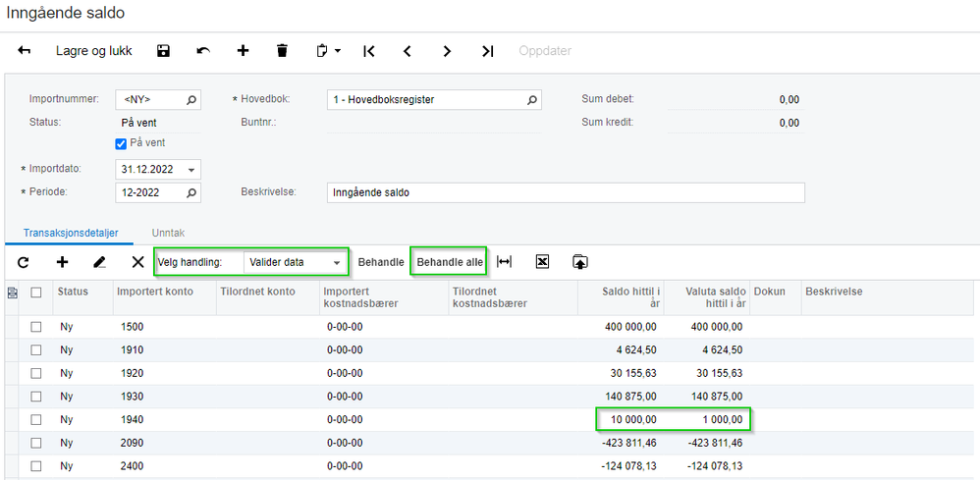This screenshot has width=980, height=480.
Task: Check the row checkbox for account 2400
Action: [x=36, y=465]
